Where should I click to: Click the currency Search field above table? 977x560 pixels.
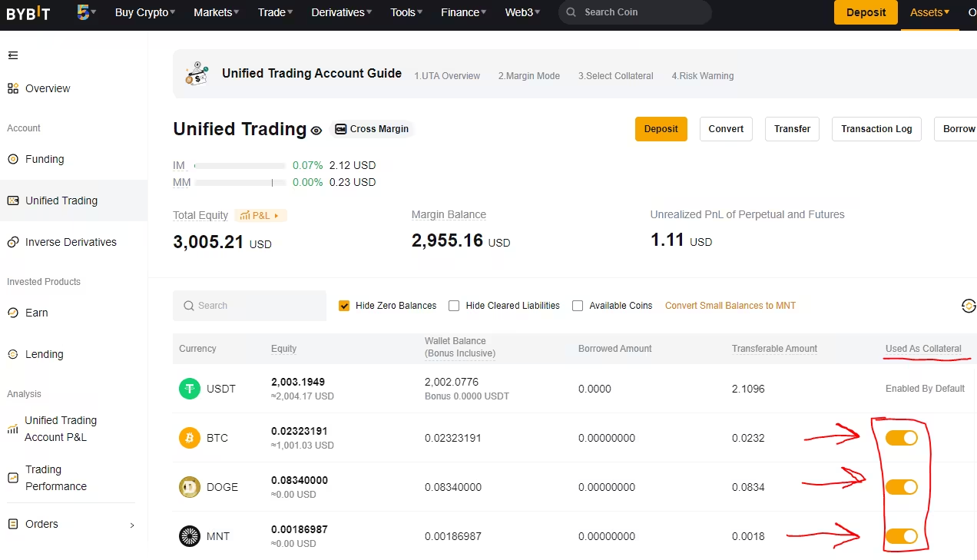pos(250,306)
